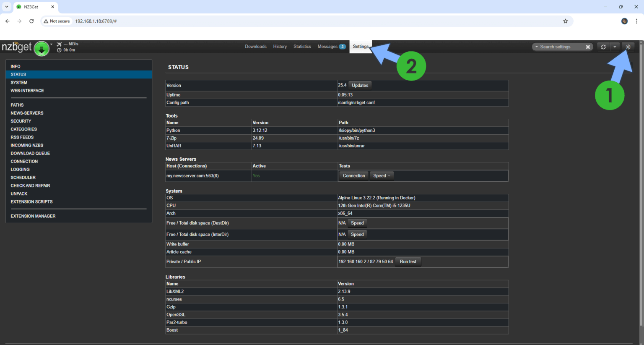Open the news server Speed test dropdown
The width and height of the screenshot is (644, 345).
click(382, 176)
